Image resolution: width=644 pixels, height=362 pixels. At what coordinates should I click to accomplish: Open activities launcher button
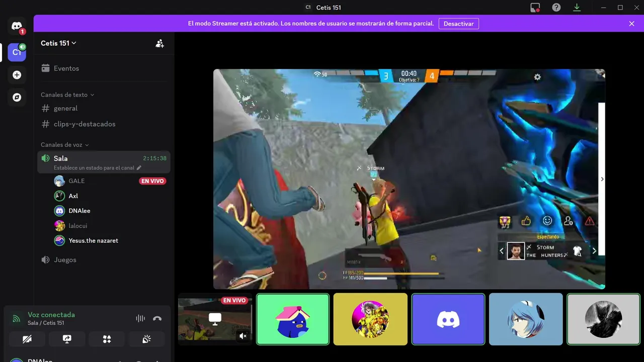click(x=107, y=339)
